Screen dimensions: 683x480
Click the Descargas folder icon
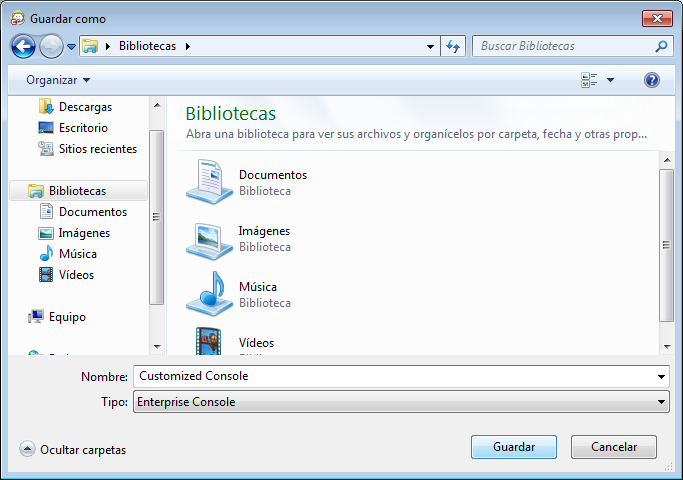coord(46,107)
